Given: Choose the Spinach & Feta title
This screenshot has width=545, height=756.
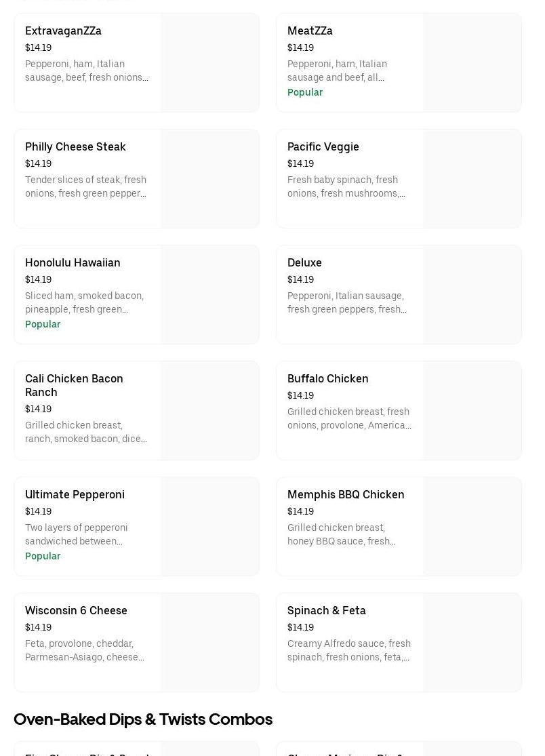Looking at the screenshot, I should 326,610.
